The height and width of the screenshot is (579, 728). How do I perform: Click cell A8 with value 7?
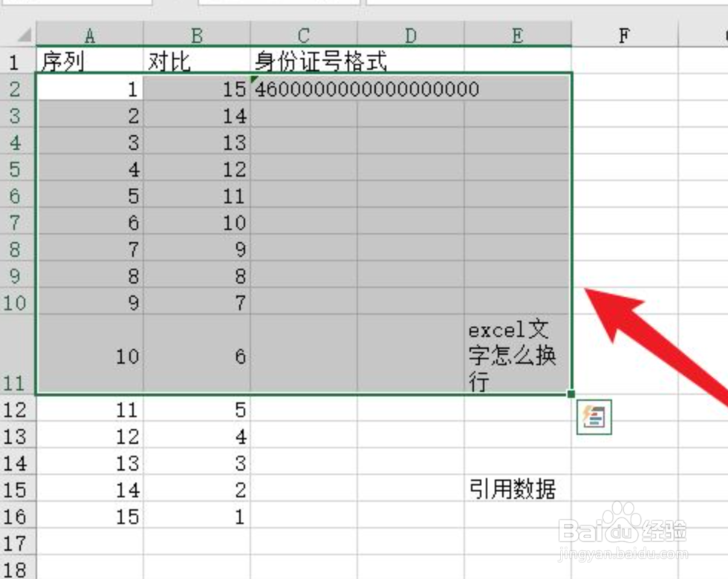[90, 249]
